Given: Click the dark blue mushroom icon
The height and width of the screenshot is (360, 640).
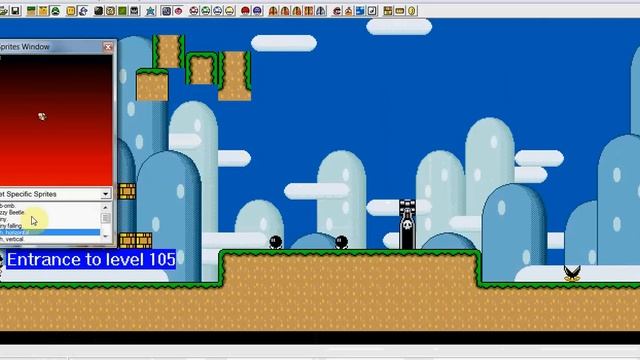Looking at the screenshot, I should coord(257,11).
